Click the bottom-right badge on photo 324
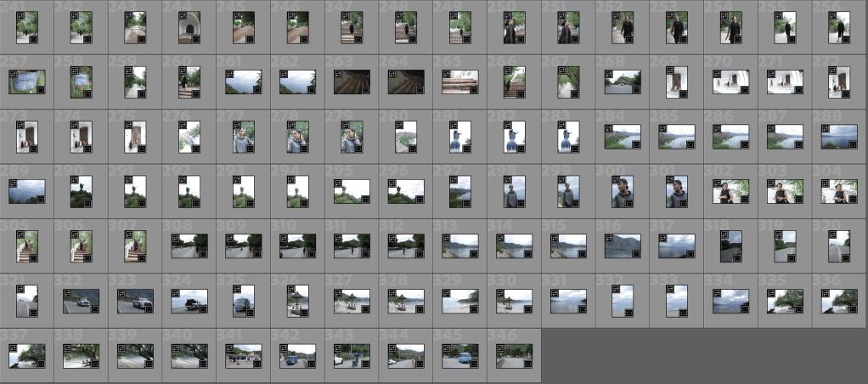Viewport: 868px width, 384px height. click(x=202, y=308)
